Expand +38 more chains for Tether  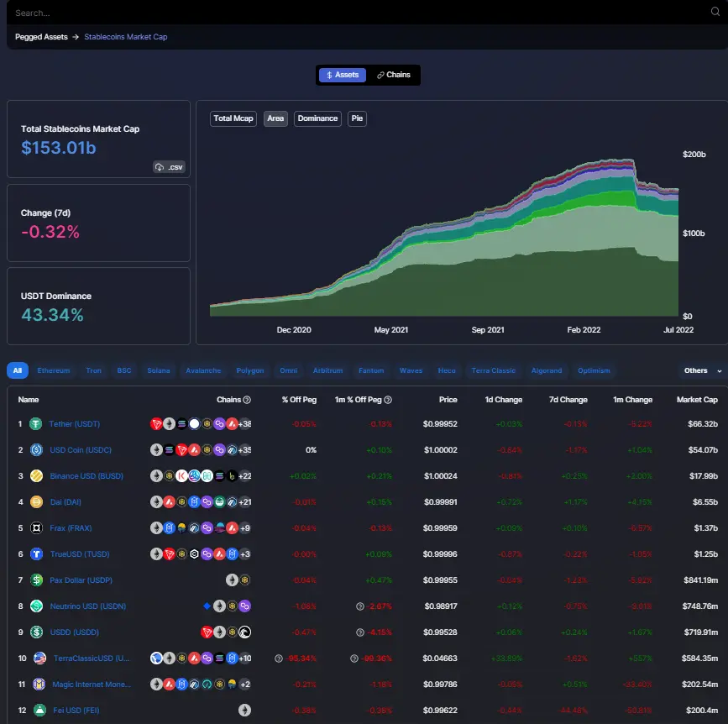tap(244, 424)
